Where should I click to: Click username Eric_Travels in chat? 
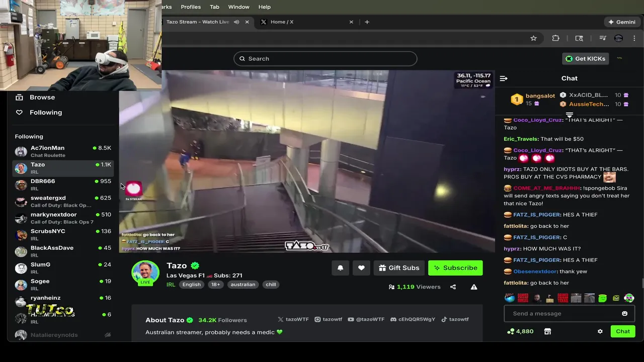[521, 139]
